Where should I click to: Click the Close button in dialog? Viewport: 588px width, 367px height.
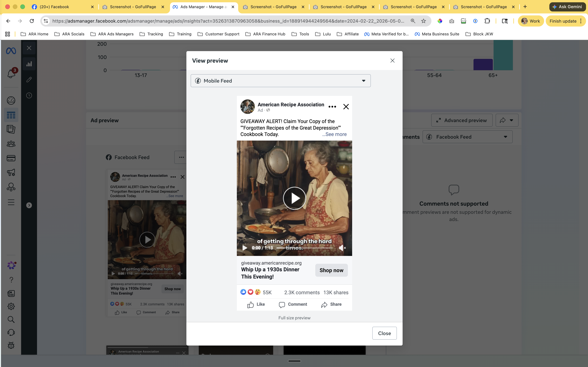384,333
